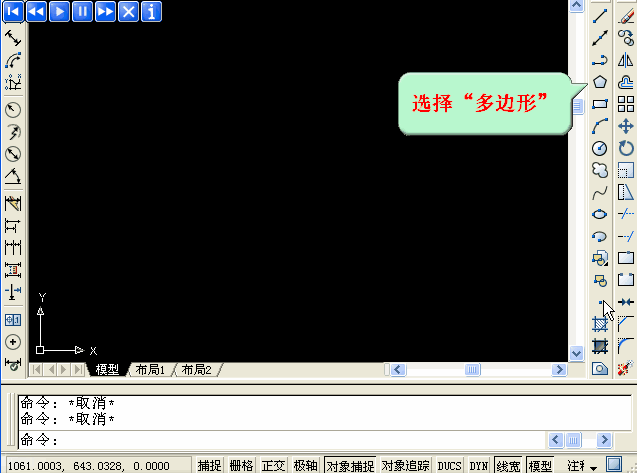This screenshot has height=473, width=637.
Task: Select the Circle tool
Action: 600,148
